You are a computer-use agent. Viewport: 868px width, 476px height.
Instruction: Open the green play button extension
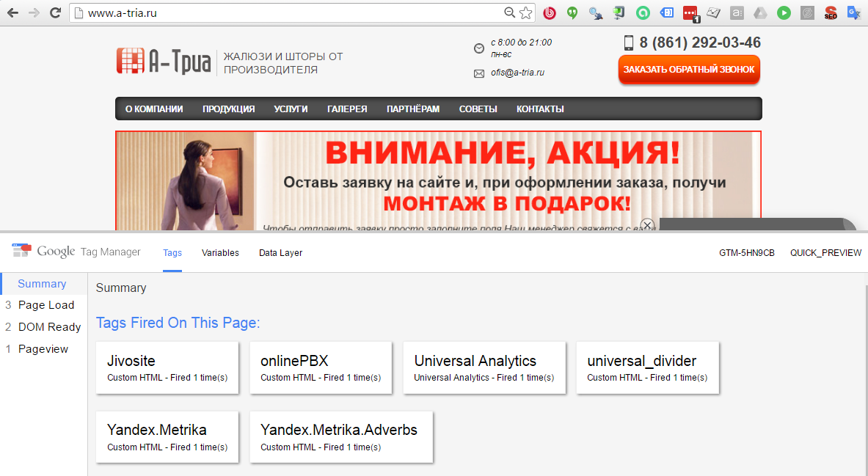[784, 12]
